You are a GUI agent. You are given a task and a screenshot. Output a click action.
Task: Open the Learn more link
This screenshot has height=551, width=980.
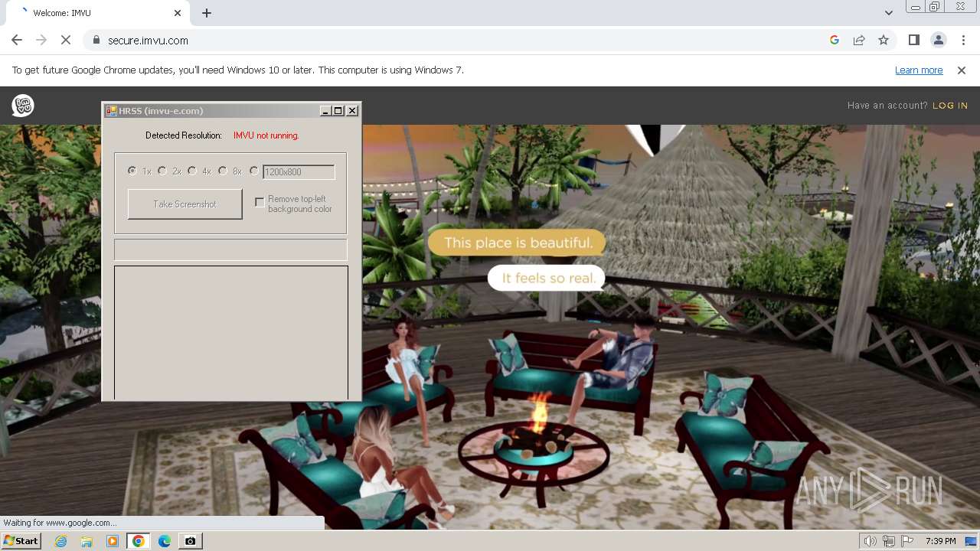pos(919,70)
